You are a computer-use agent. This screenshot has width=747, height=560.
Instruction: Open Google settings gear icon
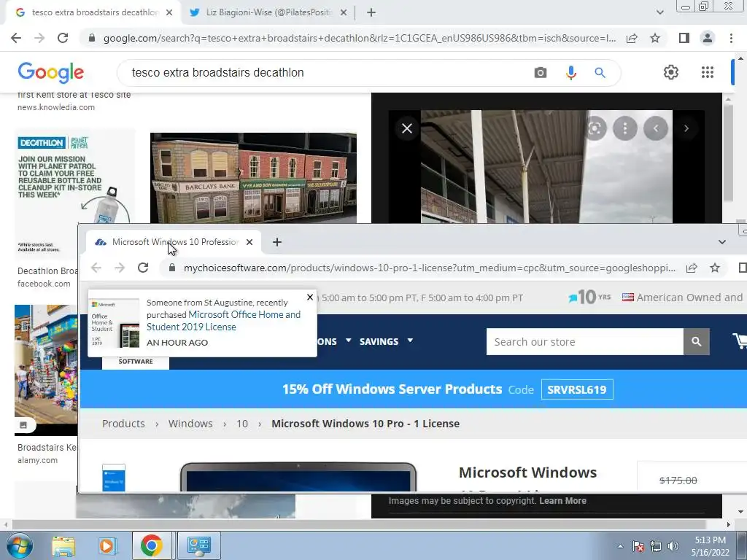[671, 72]
